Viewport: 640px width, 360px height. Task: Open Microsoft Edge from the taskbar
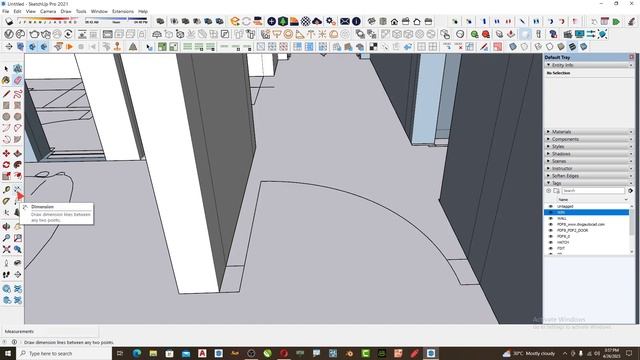(x=137, y=353)
